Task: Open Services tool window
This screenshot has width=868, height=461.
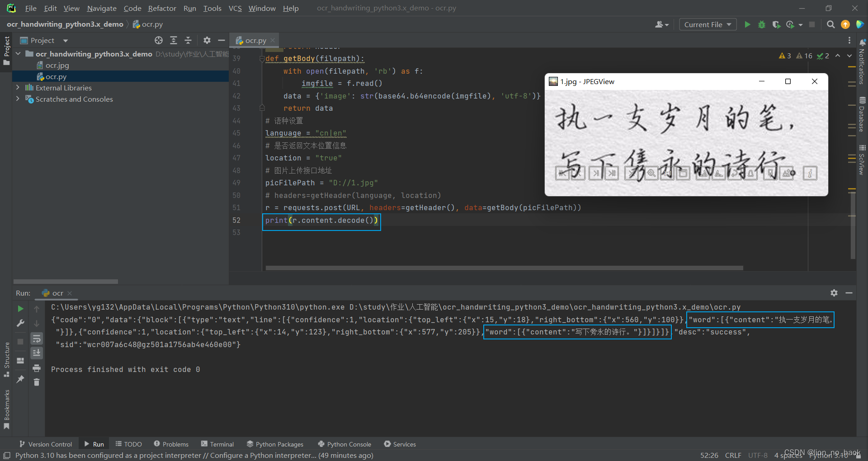Action: coord(400,444)
